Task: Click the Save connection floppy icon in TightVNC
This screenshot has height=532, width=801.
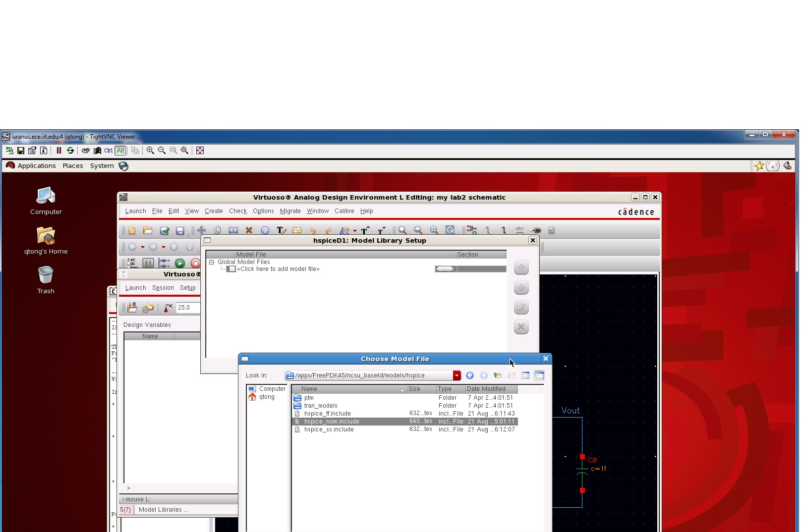Action: 21,151
